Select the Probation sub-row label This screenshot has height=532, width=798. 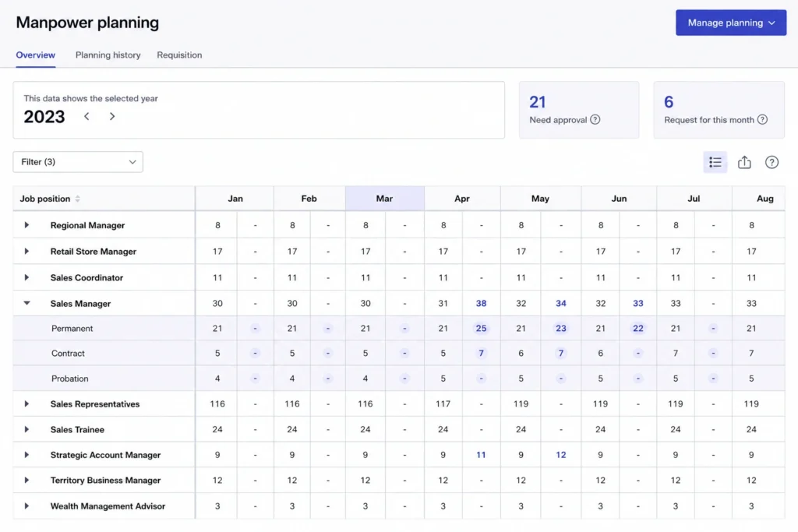[x=69, y=379]
